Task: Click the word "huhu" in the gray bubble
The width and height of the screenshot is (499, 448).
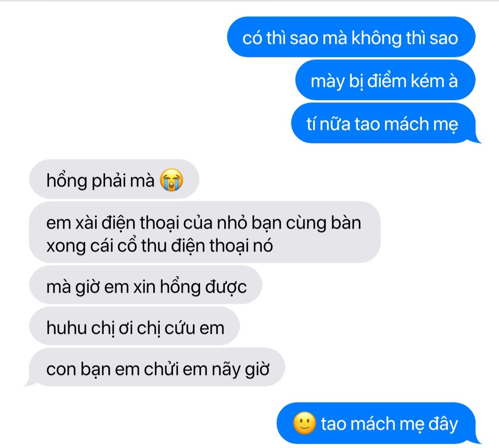Action: [x=66, y=327]
